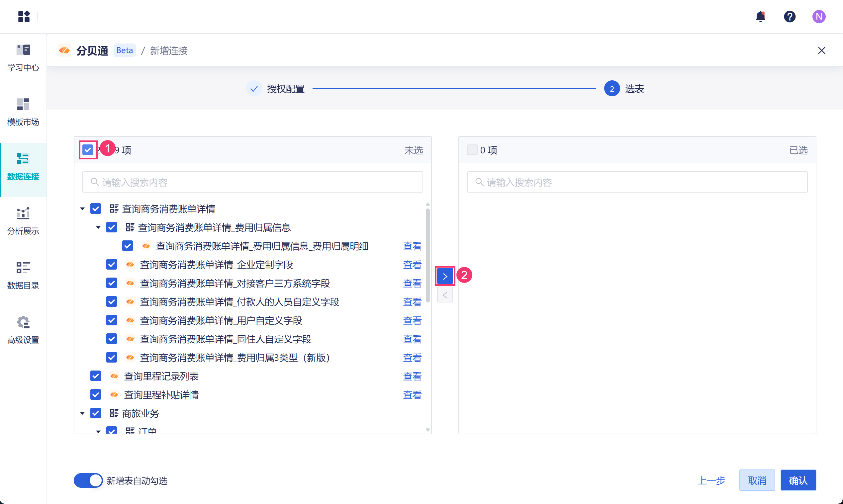The image size is (843, 504).
Task: Open 数据目录 in the sidebar
Action: (x=23, y=276)
